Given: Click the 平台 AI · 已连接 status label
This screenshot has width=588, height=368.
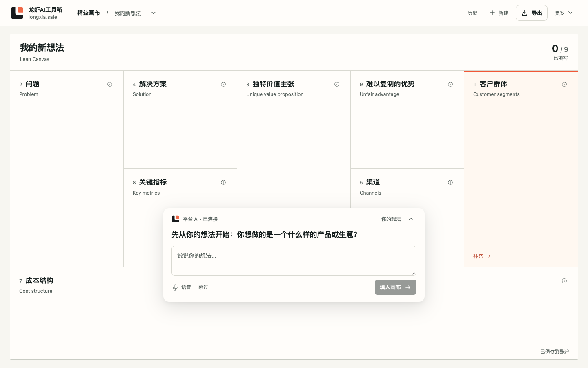Looking at the screenshot, I should point(200,219).
